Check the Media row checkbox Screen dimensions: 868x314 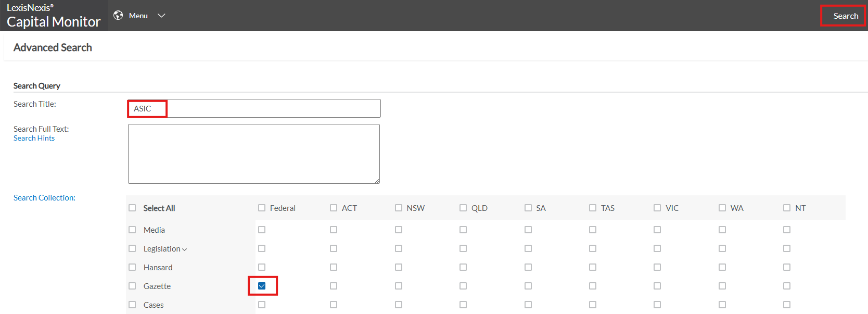pos(132,230)
